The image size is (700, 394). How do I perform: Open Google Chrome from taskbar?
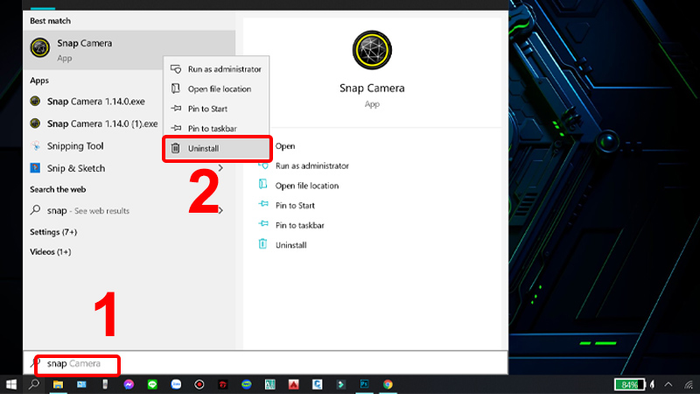pyautogui.click(x=388, y=384)
